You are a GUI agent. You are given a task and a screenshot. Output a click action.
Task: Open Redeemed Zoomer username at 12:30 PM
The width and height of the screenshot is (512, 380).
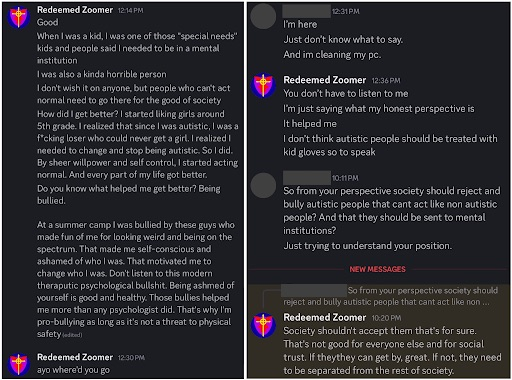75,357
